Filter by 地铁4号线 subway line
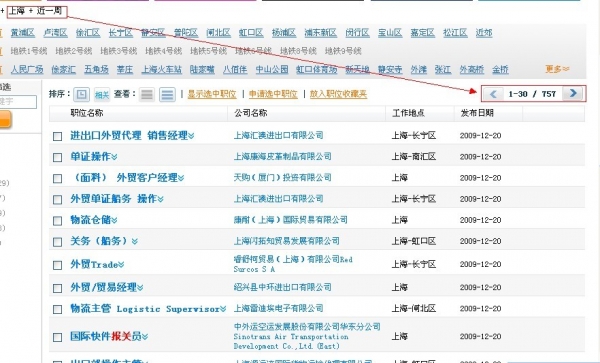 point(164,51)
